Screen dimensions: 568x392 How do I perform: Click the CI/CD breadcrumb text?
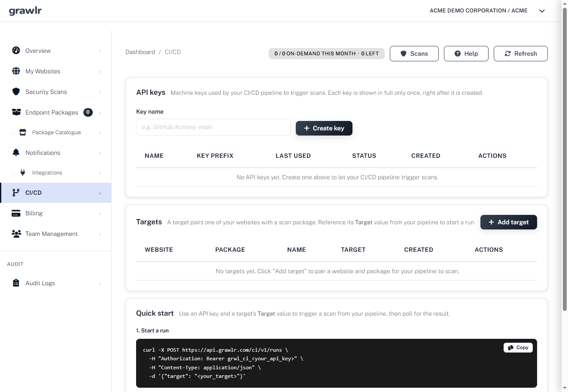173,52
